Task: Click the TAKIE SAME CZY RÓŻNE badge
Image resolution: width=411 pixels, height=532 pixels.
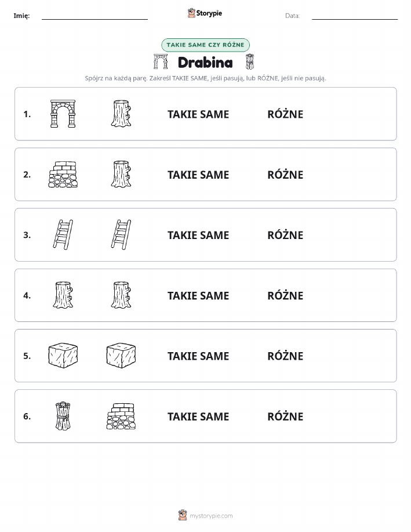Action: pos(205,45)
